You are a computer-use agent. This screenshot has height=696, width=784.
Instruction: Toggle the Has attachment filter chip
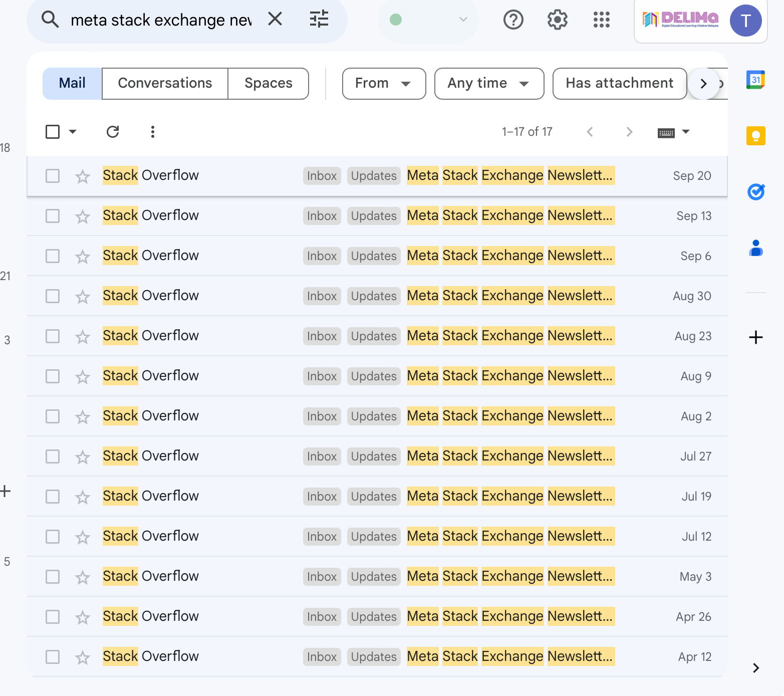pyautogui.click(x=619, y=83)
